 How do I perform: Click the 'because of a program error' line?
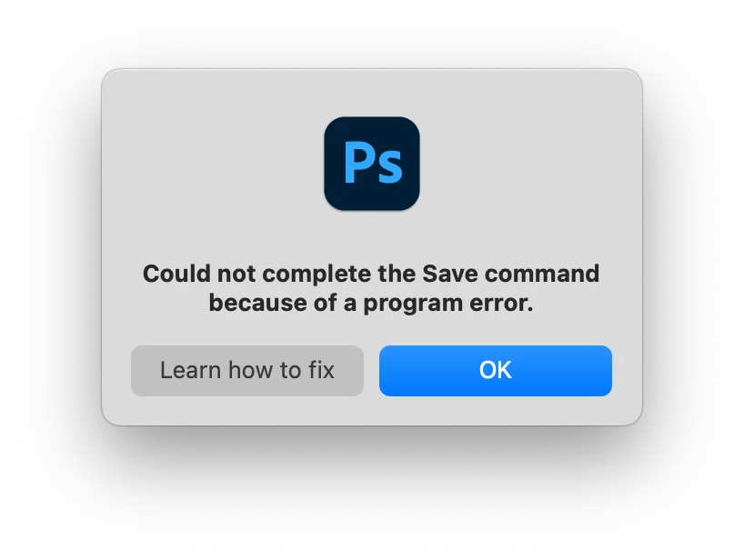[371, 303]
